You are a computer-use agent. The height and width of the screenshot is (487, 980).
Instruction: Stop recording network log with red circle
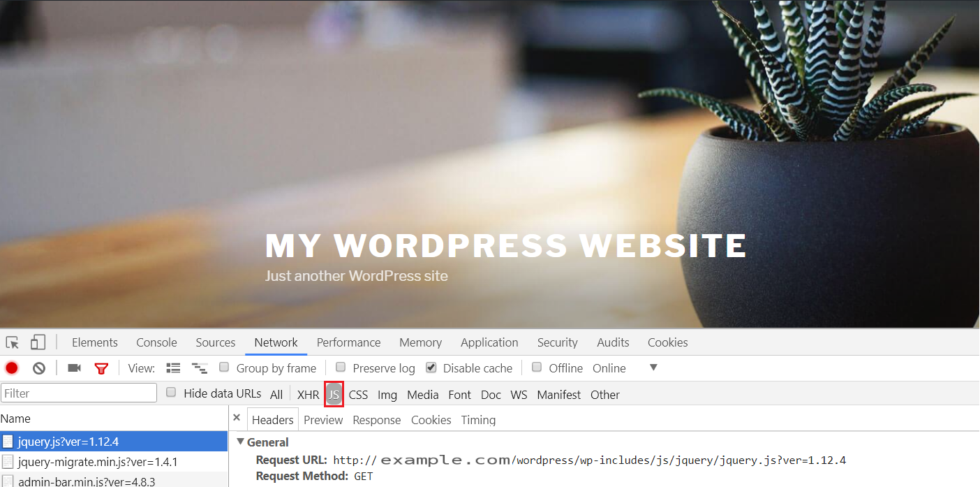[x=12, y=368]
